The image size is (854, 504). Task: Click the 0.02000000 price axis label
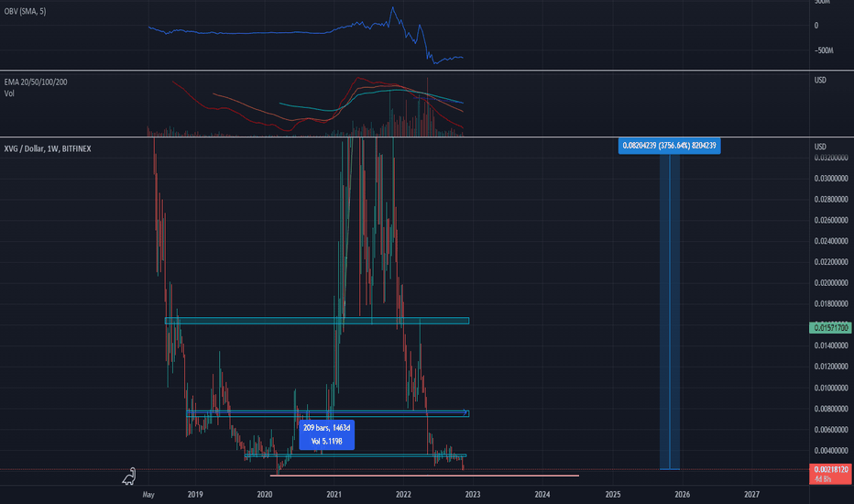click(x=831, y=283)
